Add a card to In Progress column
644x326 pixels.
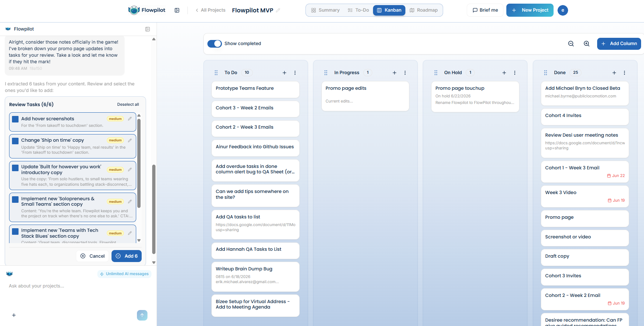click(x=394, y=73)
